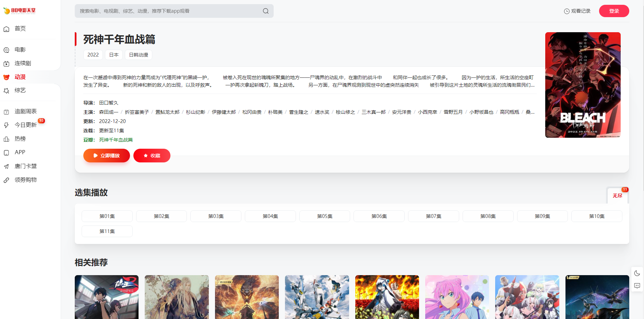Click the 唐门卡盟 paper plane icon
644x319 pixels.
point(6,167)
